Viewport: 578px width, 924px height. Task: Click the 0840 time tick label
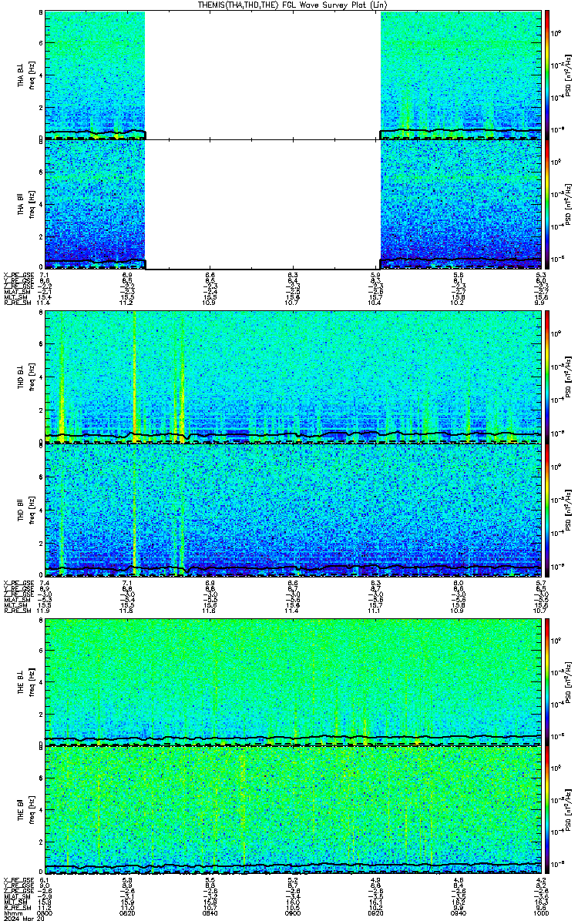point(211,913)
